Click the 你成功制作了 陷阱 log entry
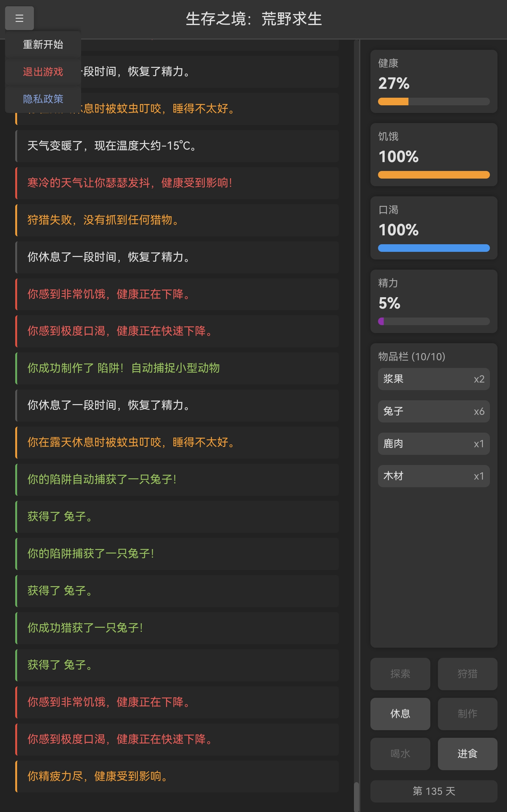 click(x=177, y=368)
